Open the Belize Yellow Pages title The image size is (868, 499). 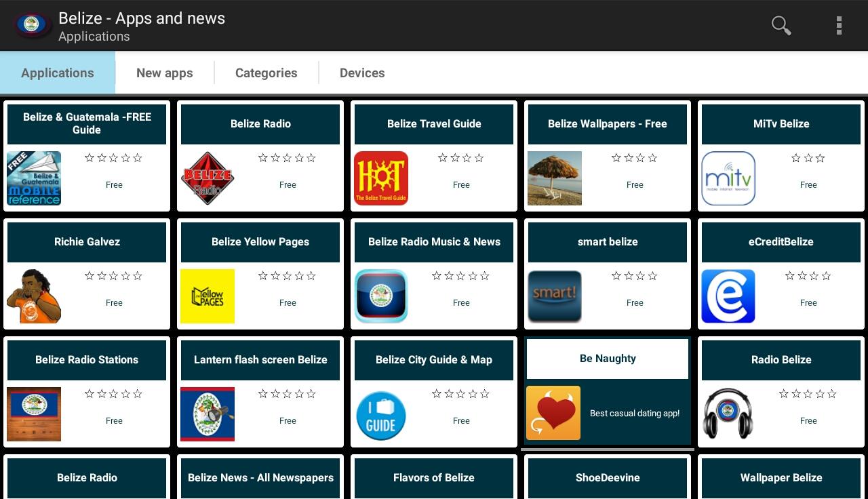pyautogui.click(x=260, y=241)
